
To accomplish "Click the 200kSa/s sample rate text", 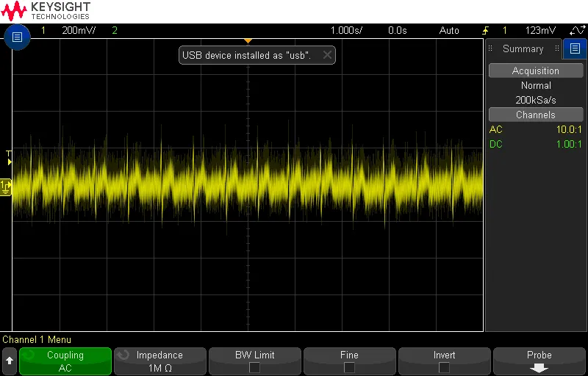I will coord(536,101).
